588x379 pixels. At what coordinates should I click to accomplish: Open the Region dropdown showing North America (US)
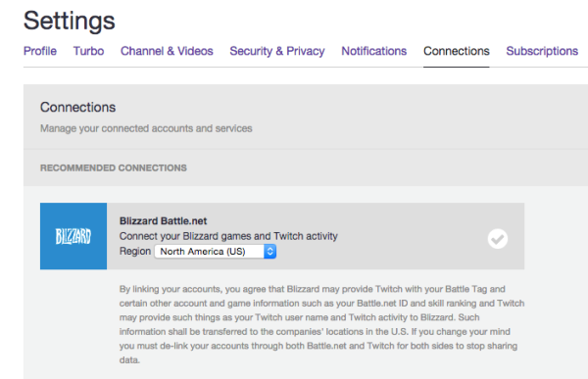point(216,251)
